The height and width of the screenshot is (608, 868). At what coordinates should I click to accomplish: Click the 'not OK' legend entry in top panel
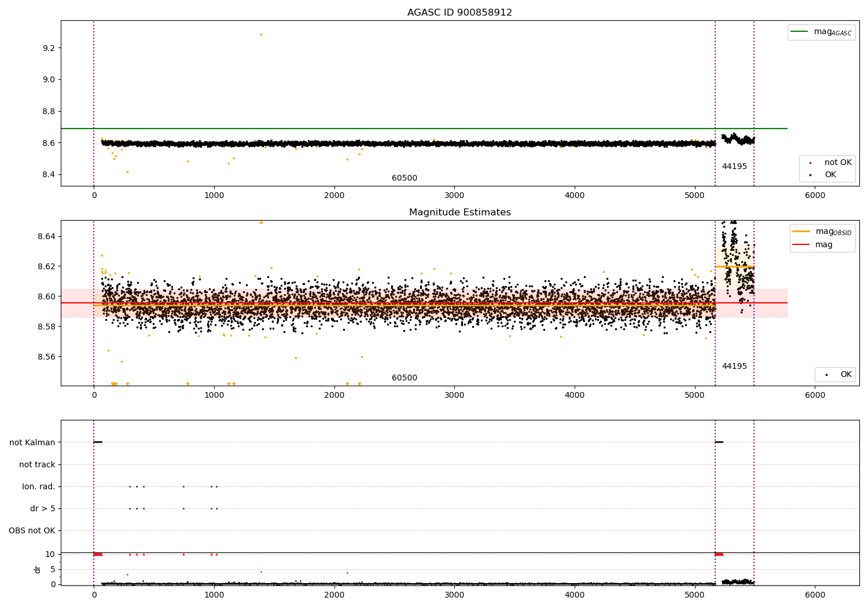[829, 163]
